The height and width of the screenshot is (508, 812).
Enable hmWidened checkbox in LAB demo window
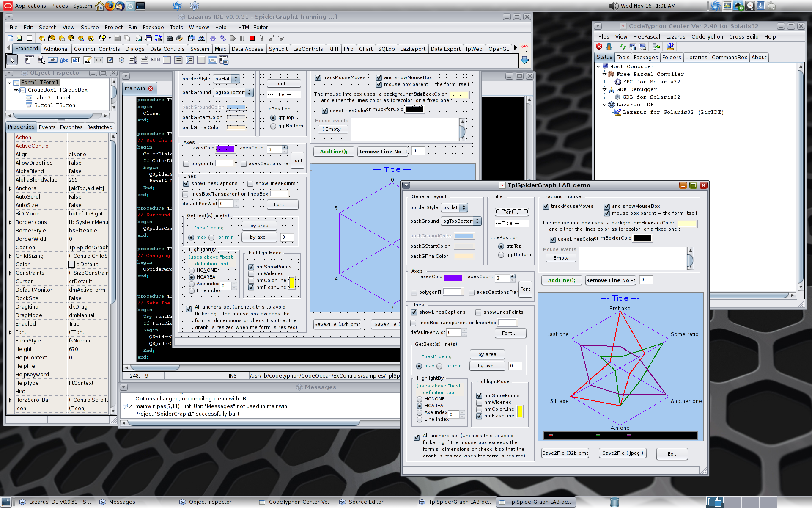(x=479, y=403)
